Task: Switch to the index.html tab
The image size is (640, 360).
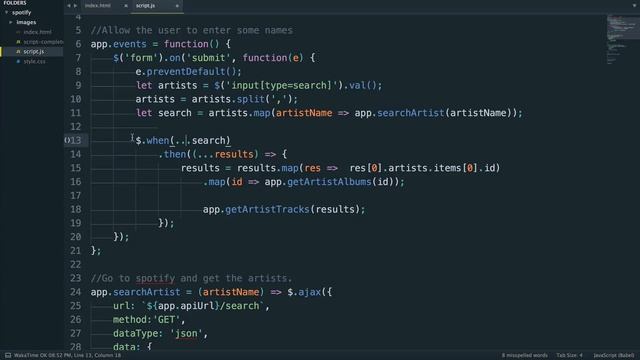Action: (x=98, y=6)
